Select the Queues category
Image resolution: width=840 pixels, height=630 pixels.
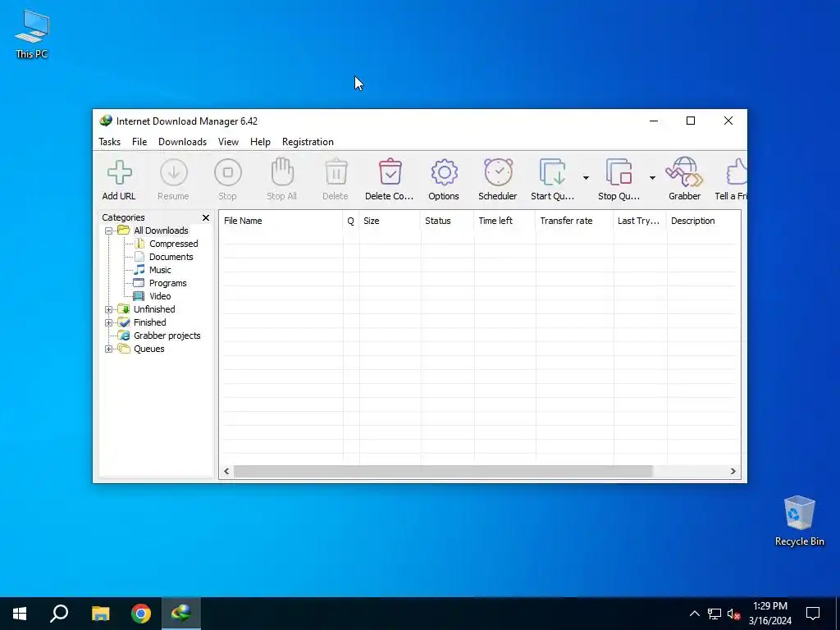click(149, 349)
